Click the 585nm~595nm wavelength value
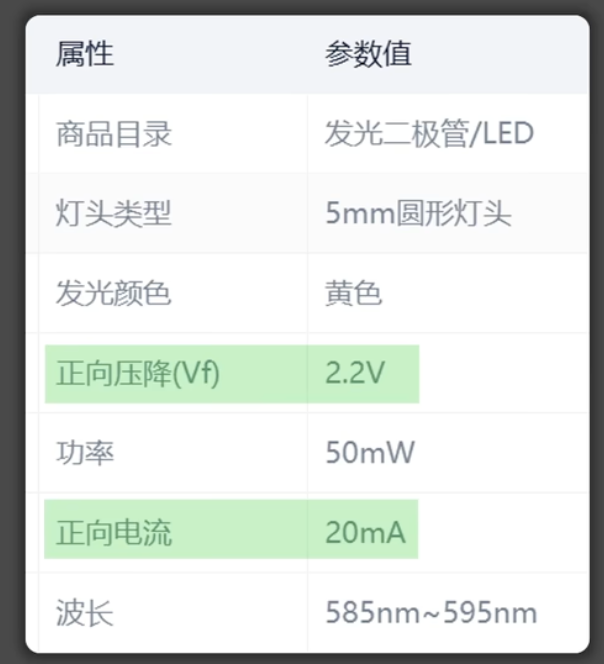 pyautogui.click(x=431, y=612)
